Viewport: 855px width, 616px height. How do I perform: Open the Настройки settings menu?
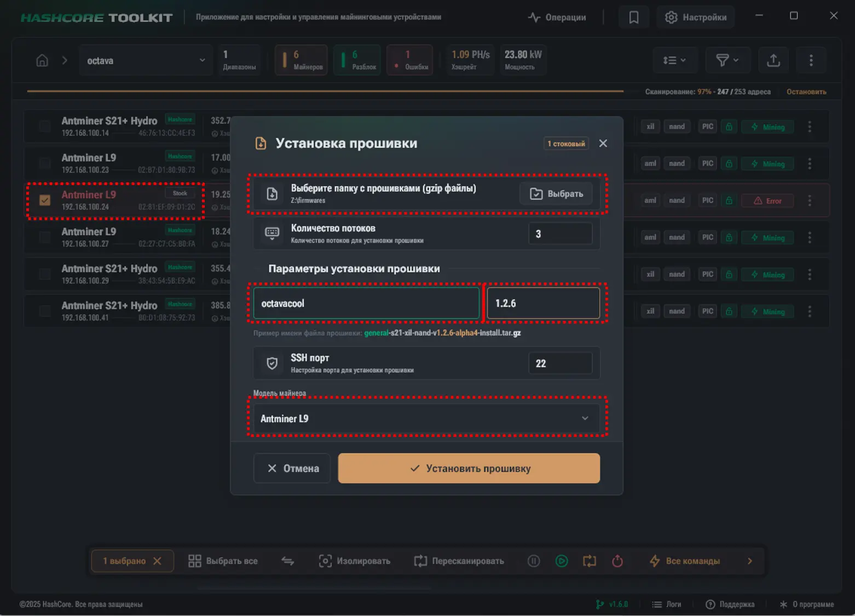[696, 18]
